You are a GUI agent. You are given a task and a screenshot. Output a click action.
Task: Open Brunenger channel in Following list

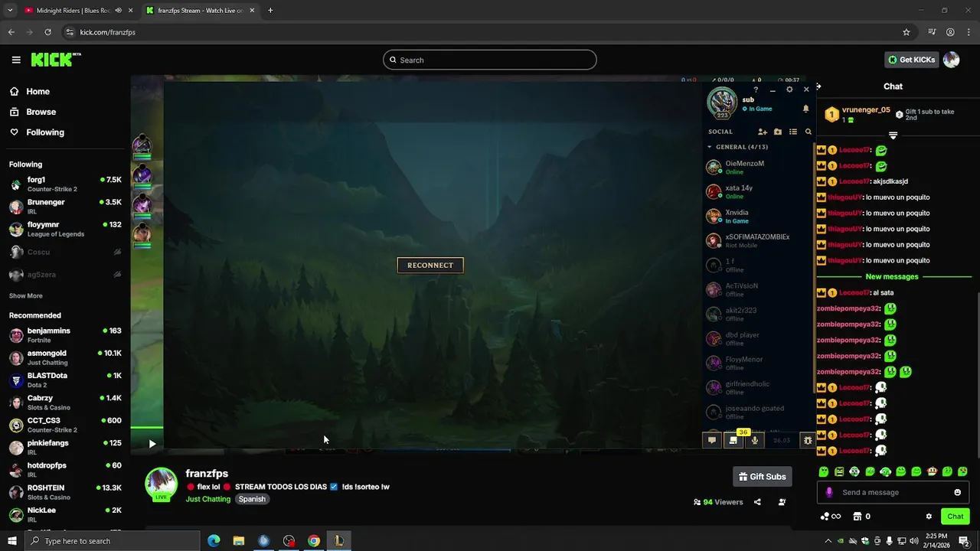[65, 207]
